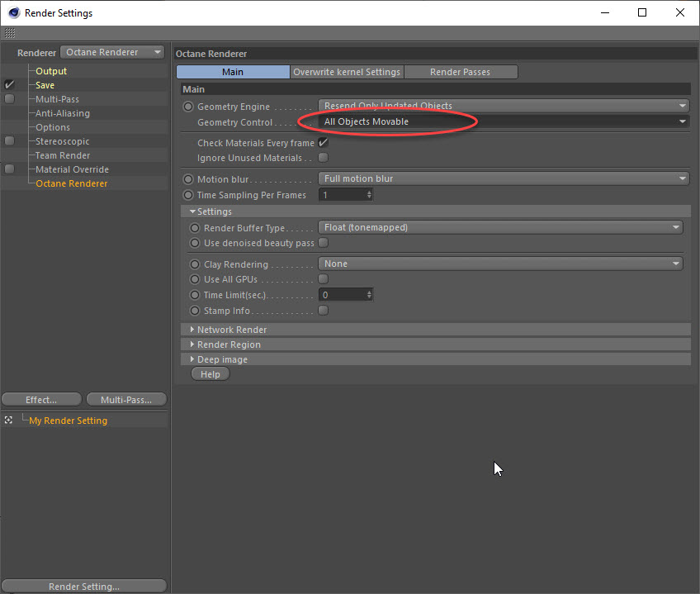Click Time Limit radio dot
700x594 pixels.
pos(195,295)
